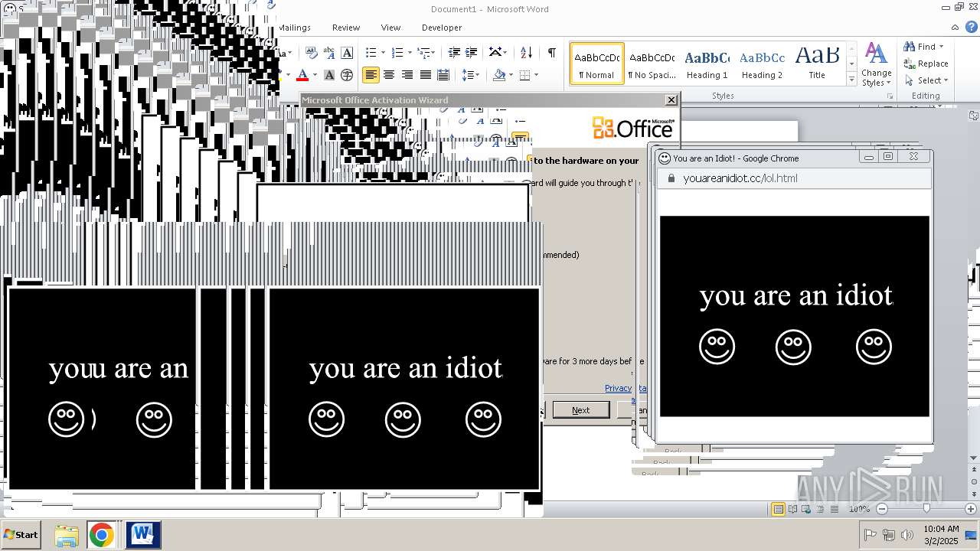Toggle Align Text Left
Viewport: 980px width, 551px height.
pos(371,75)
